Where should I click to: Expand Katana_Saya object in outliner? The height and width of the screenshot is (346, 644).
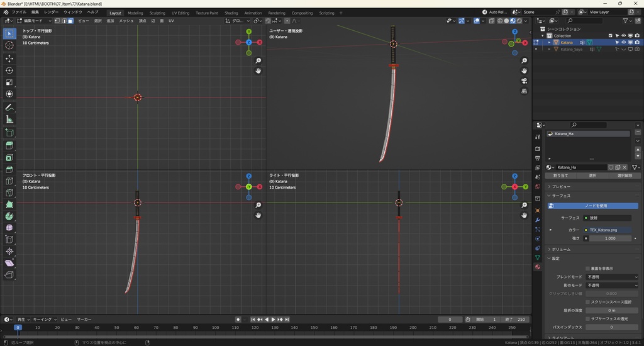coord(550,49)
